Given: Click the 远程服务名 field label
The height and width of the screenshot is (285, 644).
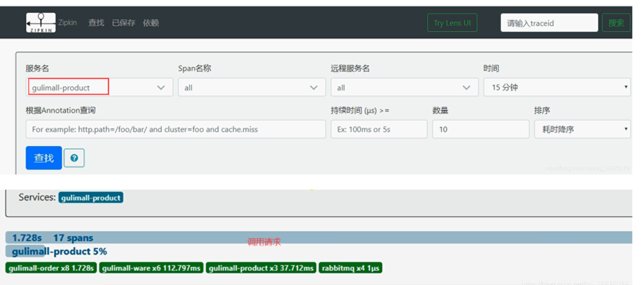Looking at the screenshot, I should 350,68.
